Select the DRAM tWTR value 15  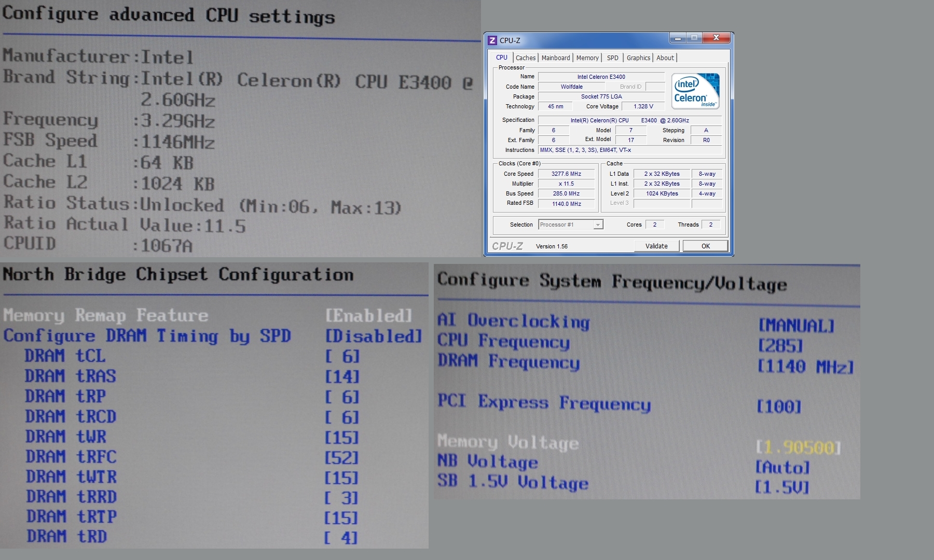(342, 478)
